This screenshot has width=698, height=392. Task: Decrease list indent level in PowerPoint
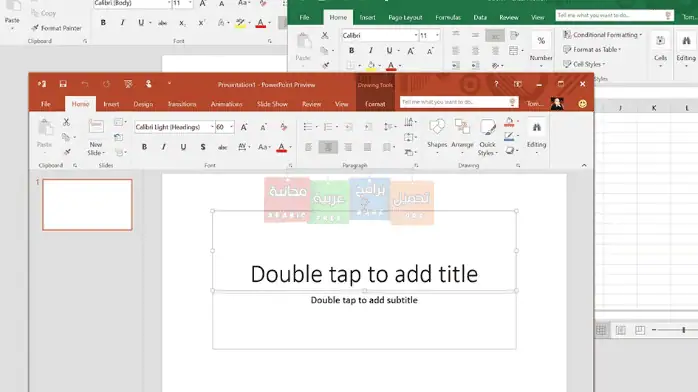click(348, 127)
